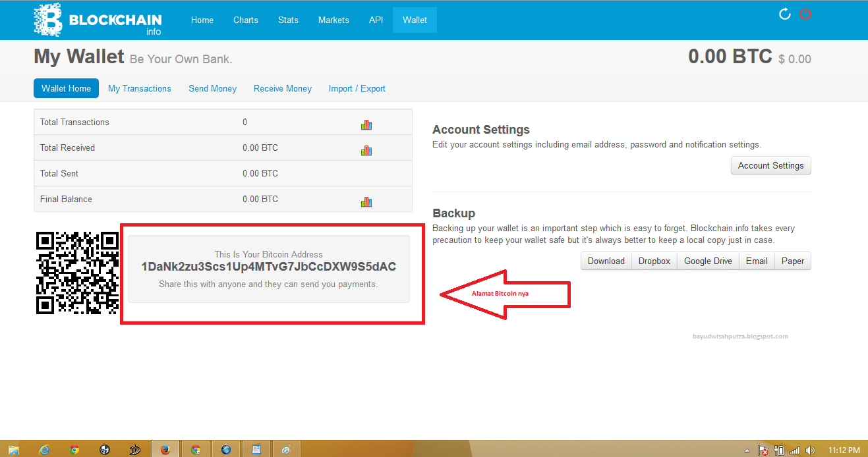Back up wallet to Google Drive

[x=708, y=261]
